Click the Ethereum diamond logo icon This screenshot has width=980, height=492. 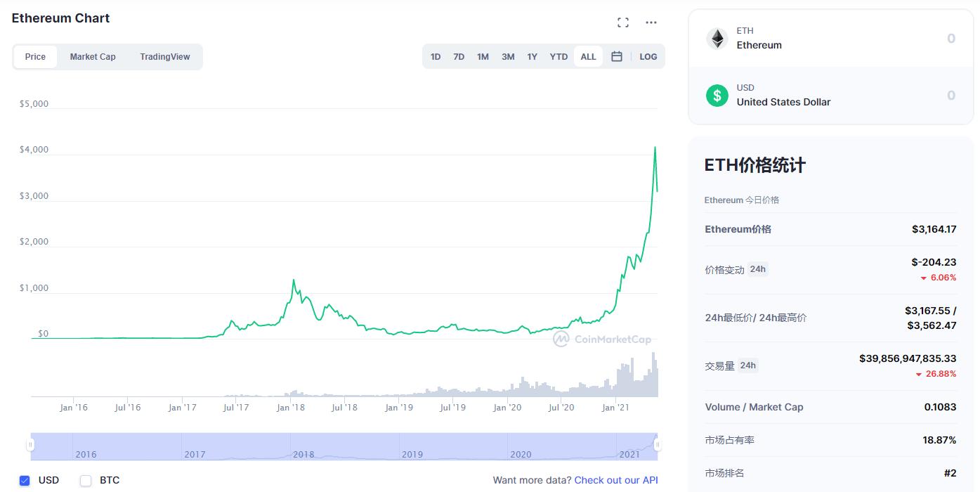[x=717, y=39]
